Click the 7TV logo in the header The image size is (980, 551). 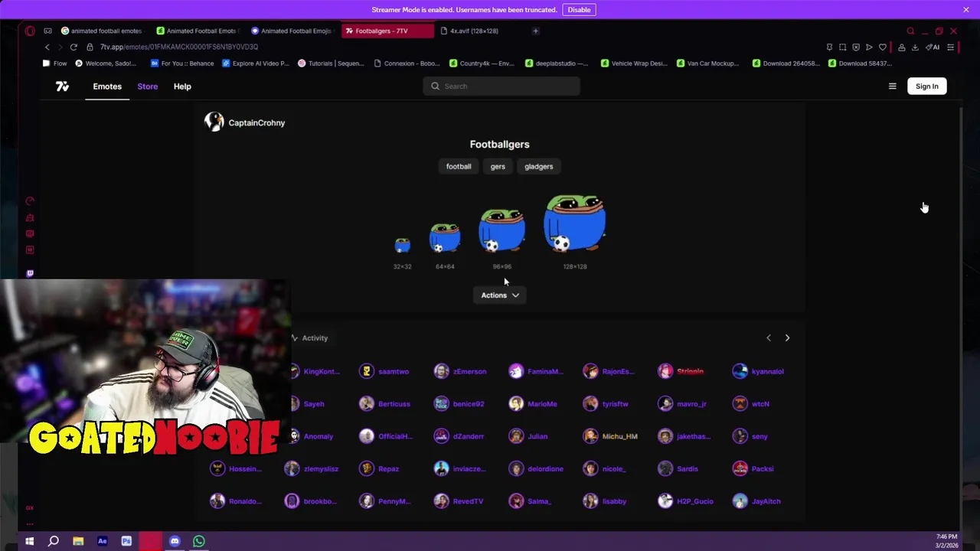click(62, 86)
